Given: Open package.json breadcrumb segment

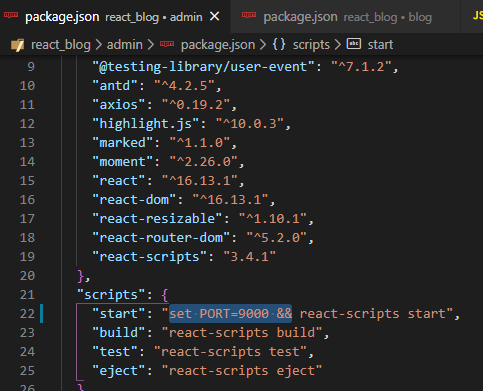Looking at the screenshot, I should 218,45.
